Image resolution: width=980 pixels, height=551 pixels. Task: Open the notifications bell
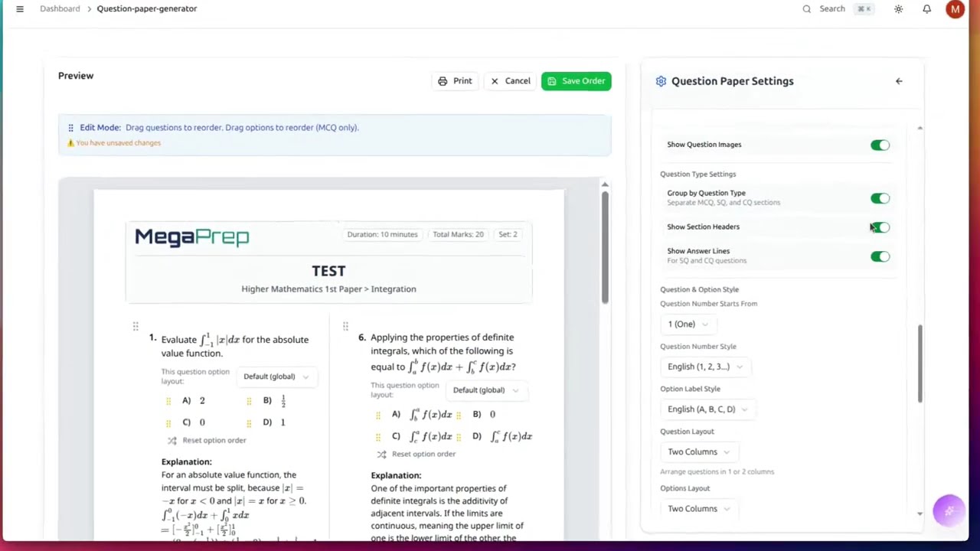pos(926,8)
